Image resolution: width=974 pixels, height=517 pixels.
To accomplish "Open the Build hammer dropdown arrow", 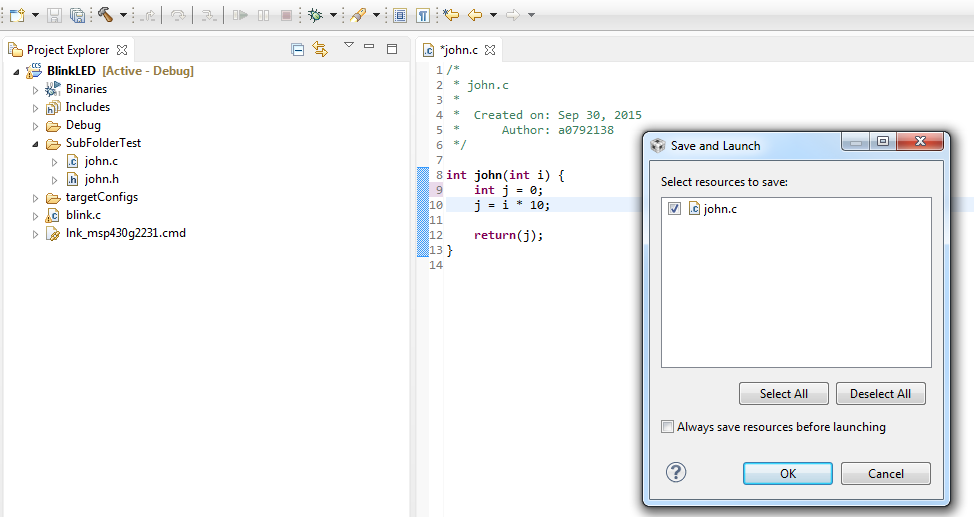I will (123, 16).
